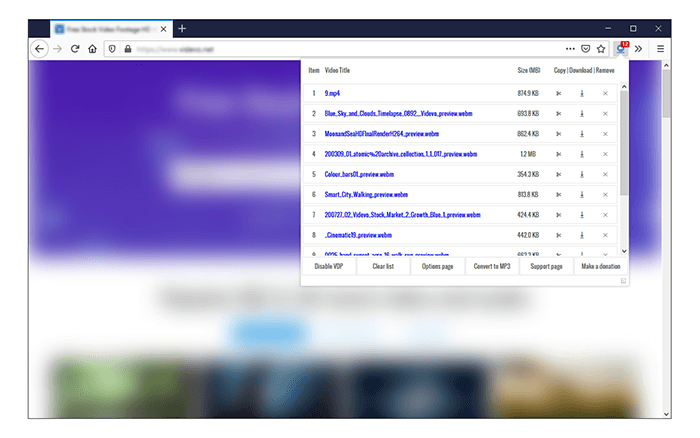Click the blurred address bar URL
This screenshot has height=438, width=700.
point(175,49)
